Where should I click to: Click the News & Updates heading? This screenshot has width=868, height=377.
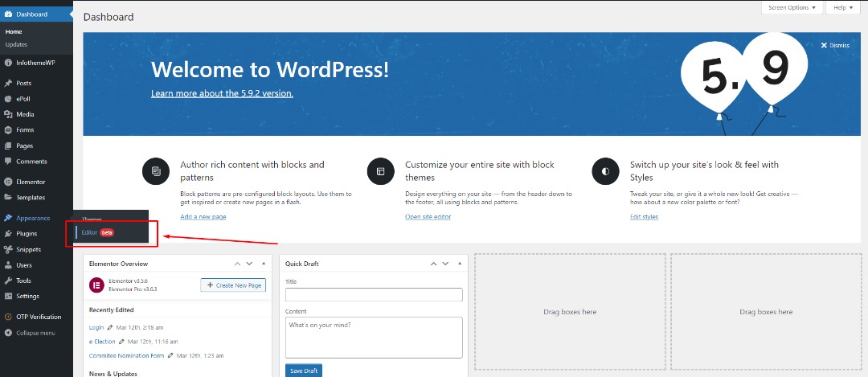pos(113,374)
